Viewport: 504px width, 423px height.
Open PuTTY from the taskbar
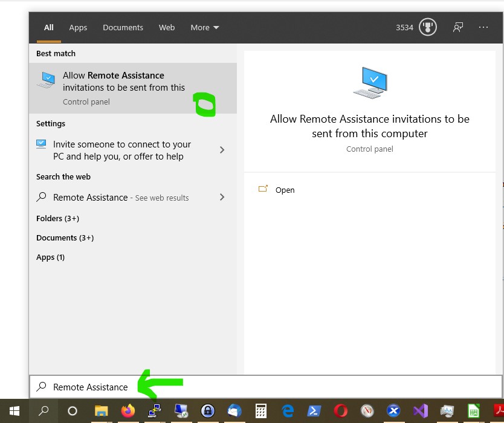(155, 410)
